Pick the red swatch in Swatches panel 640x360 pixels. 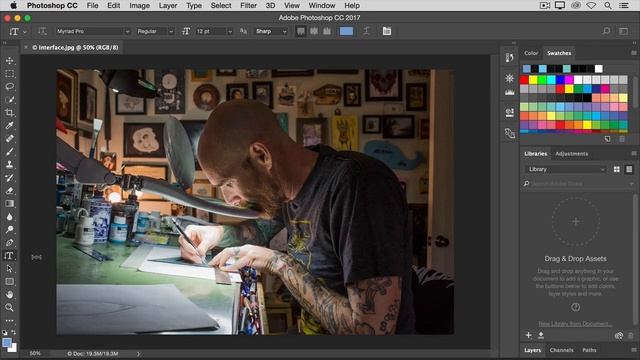pyautogui.click(x=524, y=80)
